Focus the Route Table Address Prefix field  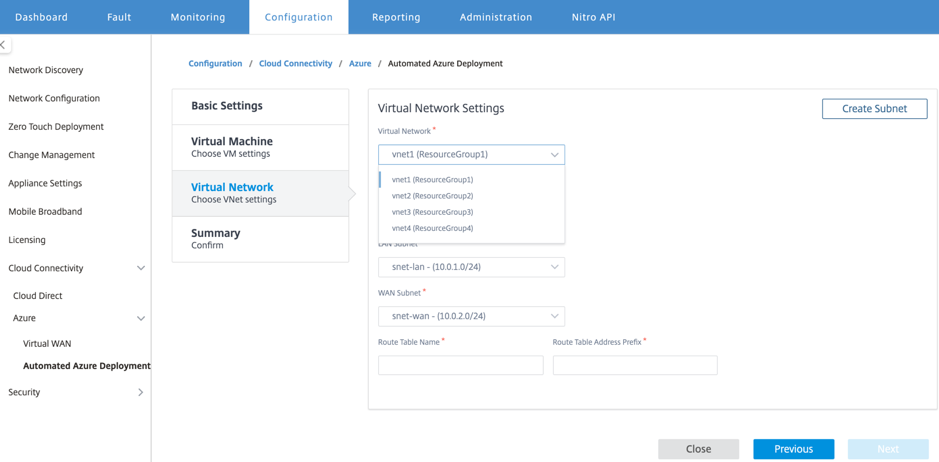pyautogui.click(x=635, y=365)
